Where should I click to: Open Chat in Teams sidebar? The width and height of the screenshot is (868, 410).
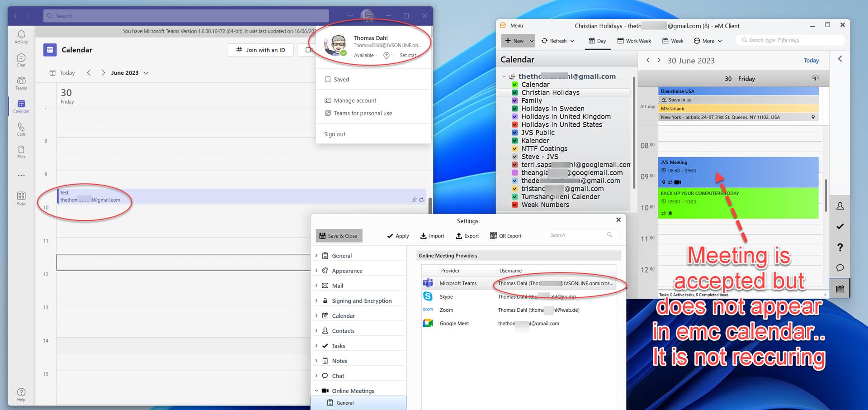(x=21, y=60)
